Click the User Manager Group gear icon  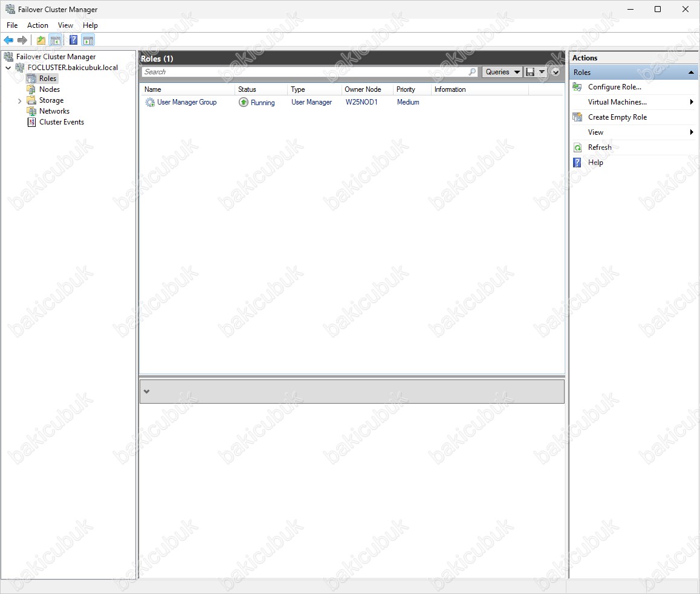(149, 102)
